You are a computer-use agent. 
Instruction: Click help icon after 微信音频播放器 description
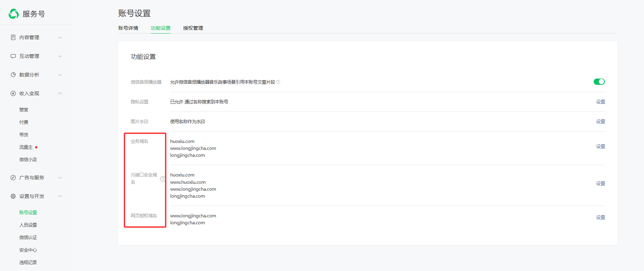(x=278, y=82)
